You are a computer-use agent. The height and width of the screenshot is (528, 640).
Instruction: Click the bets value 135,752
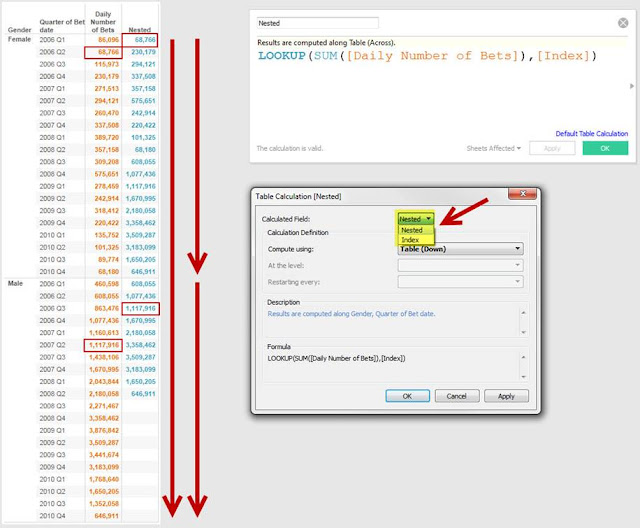pyautogui.click(x=107, y=235)
